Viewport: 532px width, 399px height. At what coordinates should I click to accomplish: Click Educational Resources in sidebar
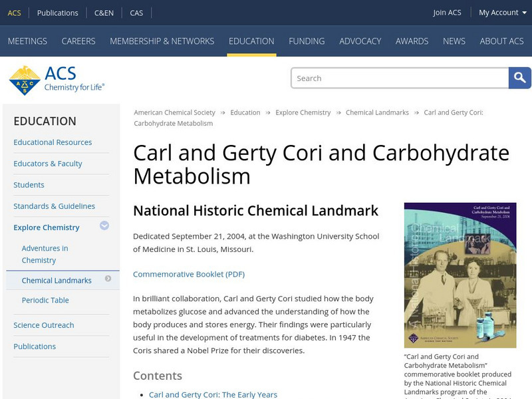tap(53, 142)
